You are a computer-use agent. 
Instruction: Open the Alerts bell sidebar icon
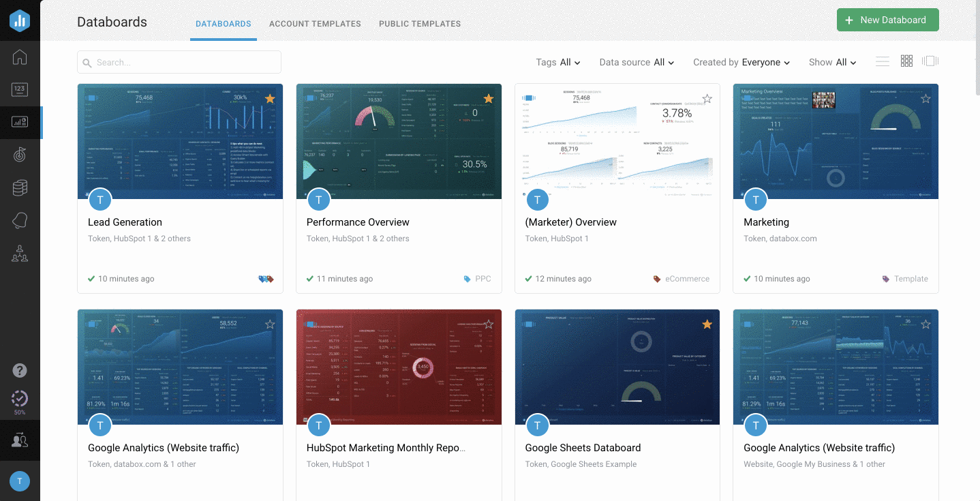click(20, 221)
